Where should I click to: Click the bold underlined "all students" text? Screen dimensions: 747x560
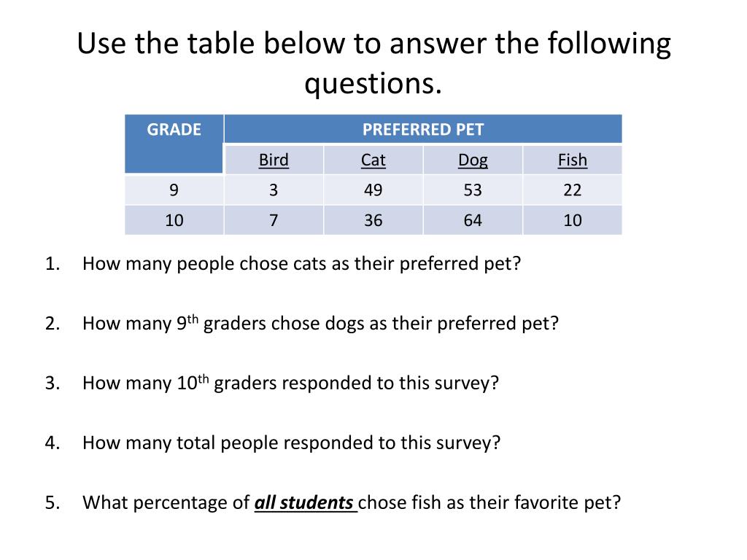pos(305,502)
